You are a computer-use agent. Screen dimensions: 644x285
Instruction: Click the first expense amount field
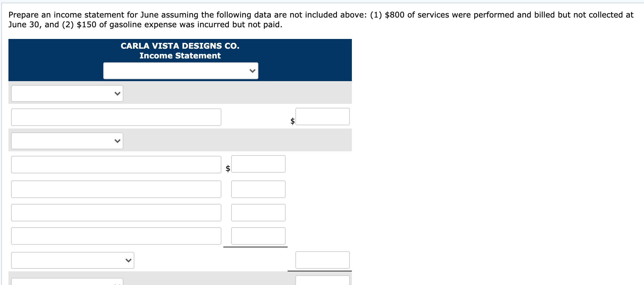tap(258, 164)
